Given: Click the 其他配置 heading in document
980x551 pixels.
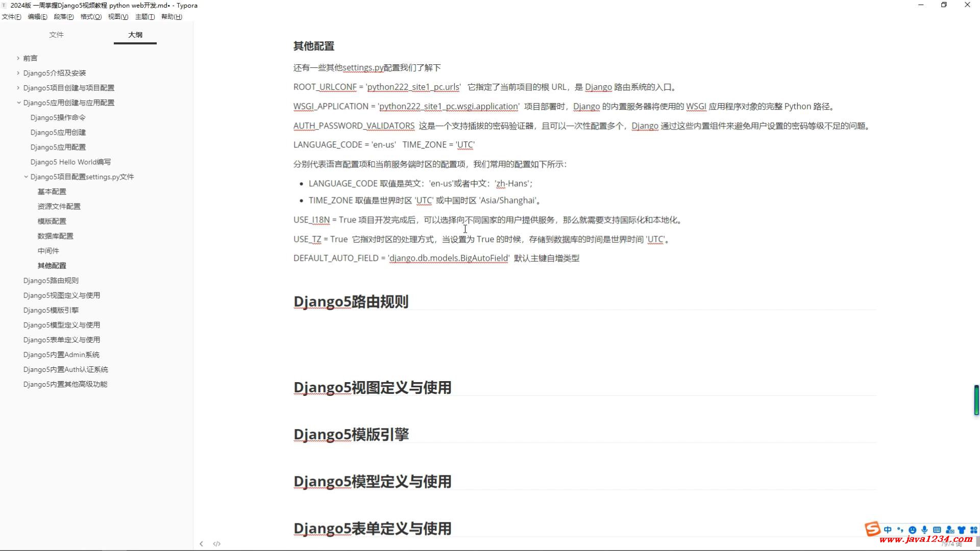Looking at the screenshot, I should click(313, 46).
